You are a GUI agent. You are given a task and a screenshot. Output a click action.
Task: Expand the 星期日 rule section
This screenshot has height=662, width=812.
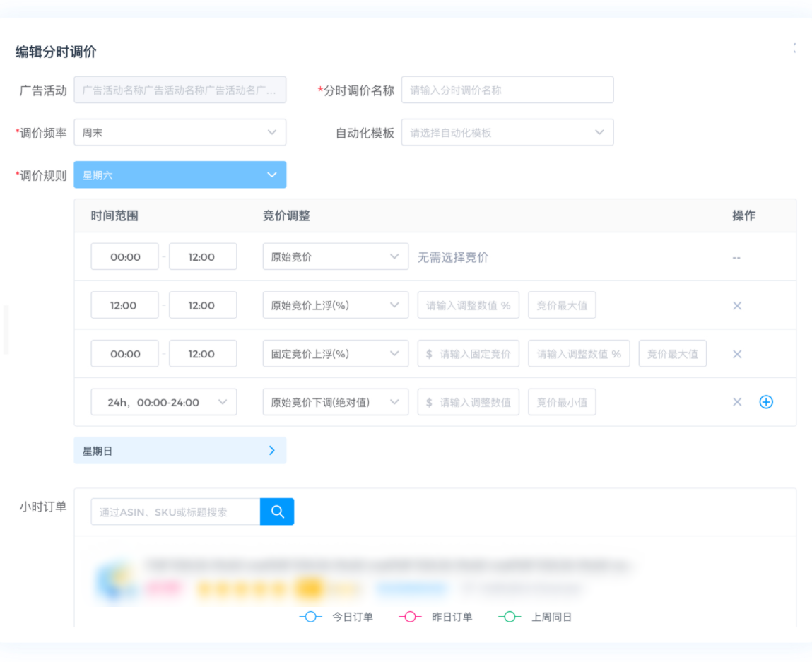click(180, 450)
